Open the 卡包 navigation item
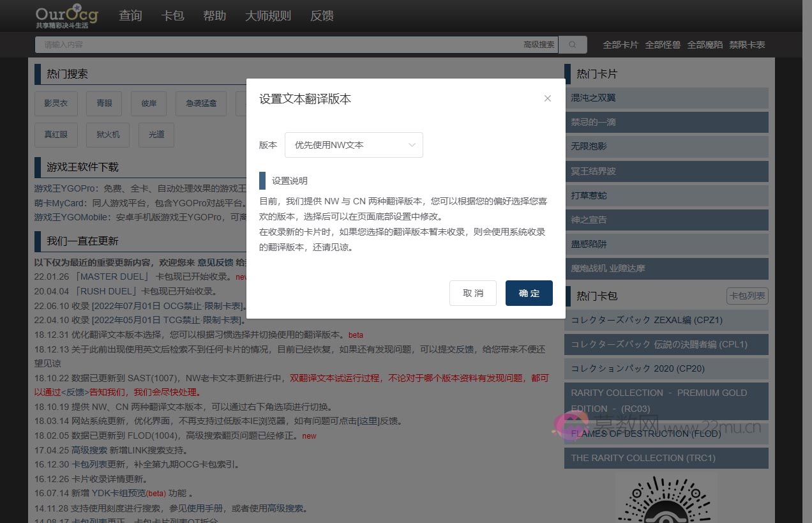 (173, 16)
